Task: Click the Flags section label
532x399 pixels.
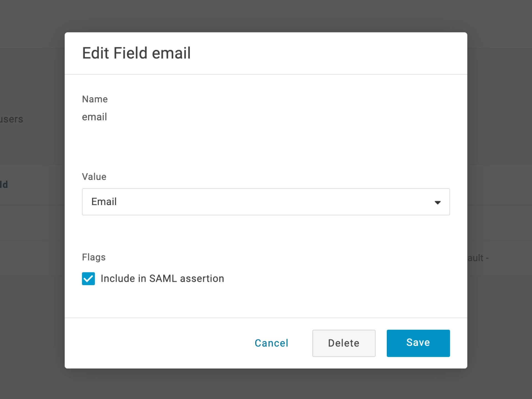Action: [94, 257]
